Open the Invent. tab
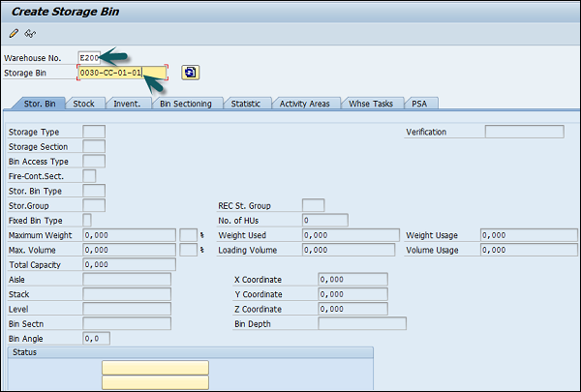The image size is (581, 392). (127, 104)
